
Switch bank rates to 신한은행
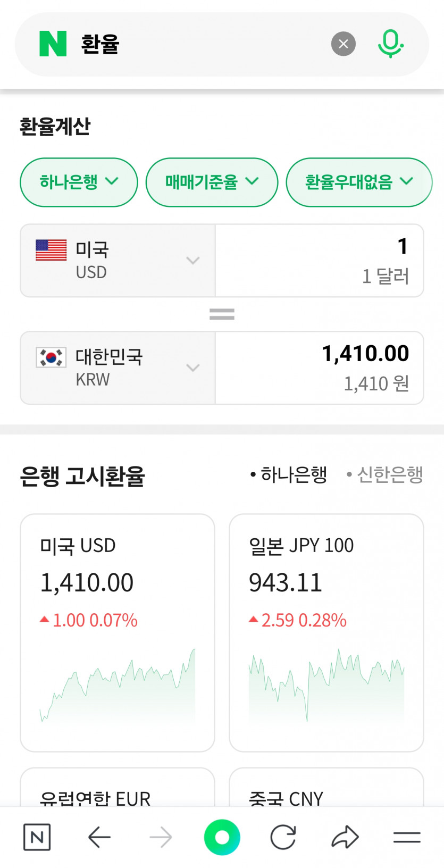[x=385, y=474]
